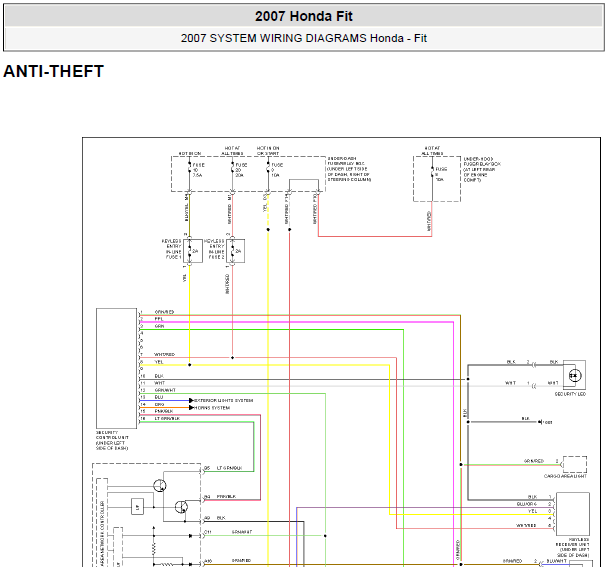This screenshot has width=611, height=567.
Task: Click pin 8 YEL label on security unit
Action: click(x=159, y=362)
